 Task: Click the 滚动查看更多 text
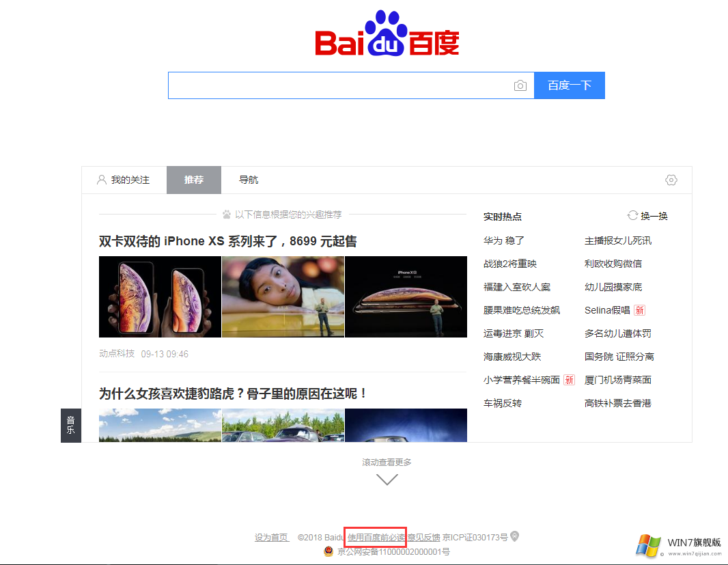tap(387, 463)
